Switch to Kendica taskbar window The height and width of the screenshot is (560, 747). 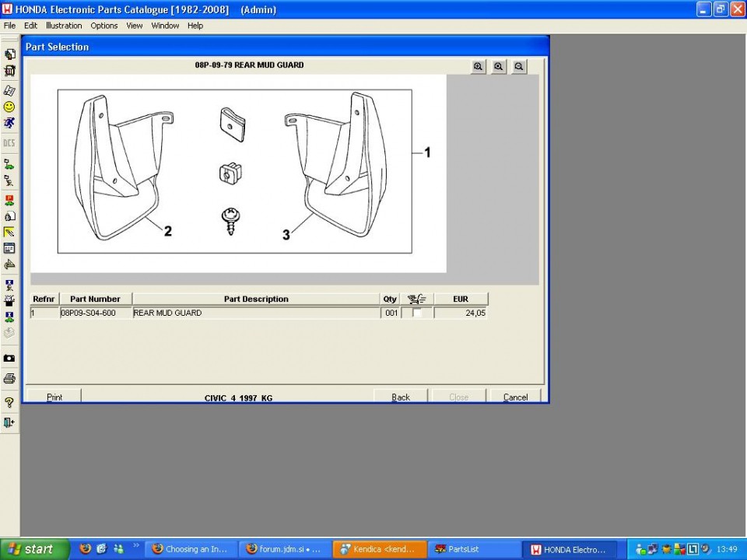point(378,550)
